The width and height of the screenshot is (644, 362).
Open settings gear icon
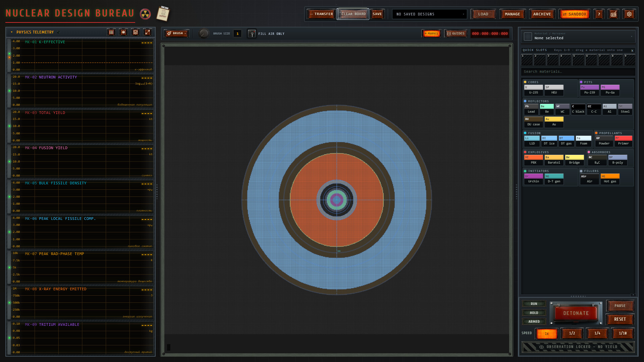(x=629, y=14)
